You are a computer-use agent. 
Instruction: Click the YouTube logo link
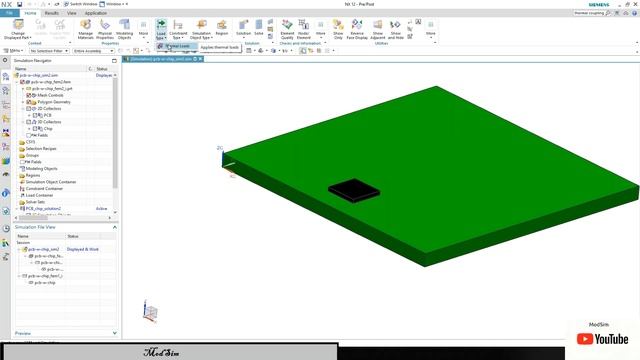coord(602,339)
